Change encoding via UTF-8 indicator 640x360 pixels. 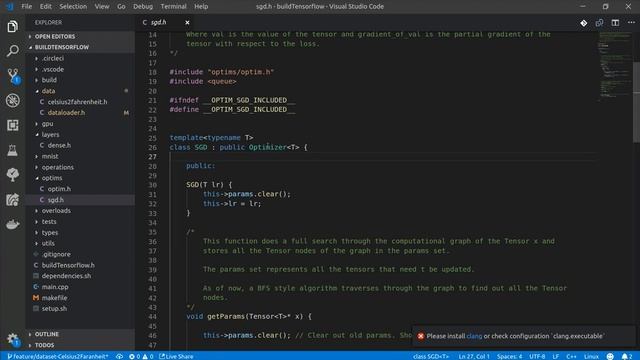click(x=537, y=356)
